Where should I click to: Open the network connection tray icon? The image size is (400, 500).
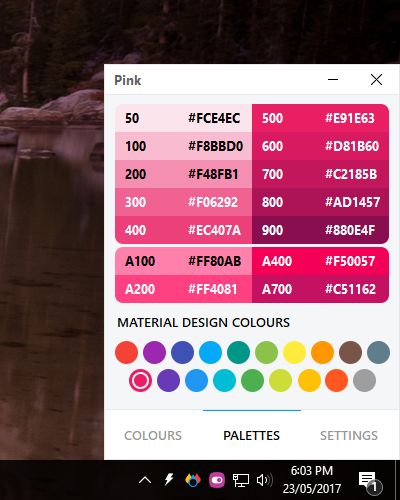(241, 480)
